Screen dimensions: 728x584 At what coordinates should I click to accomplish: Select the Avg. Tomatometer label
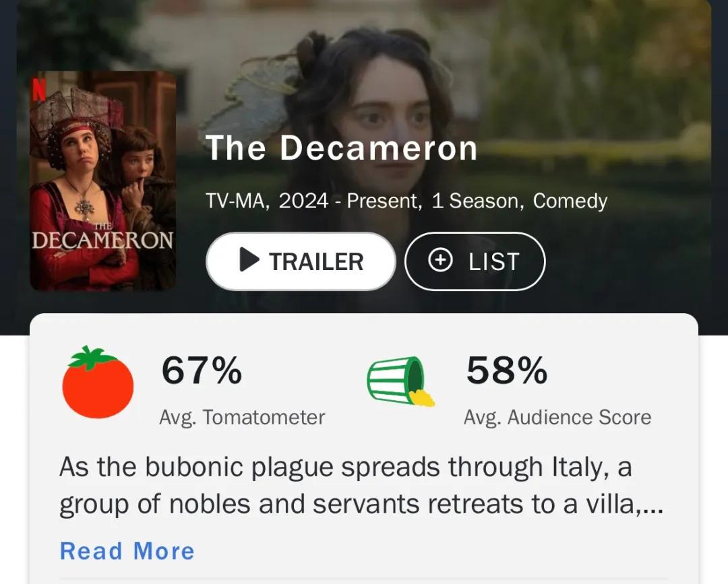[242, 418]
